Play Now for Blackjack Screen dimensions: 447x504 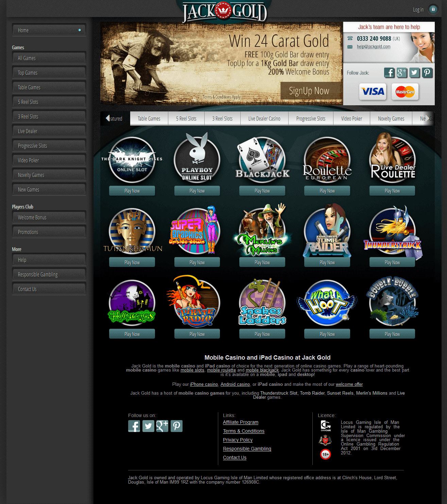pos(262,191)
